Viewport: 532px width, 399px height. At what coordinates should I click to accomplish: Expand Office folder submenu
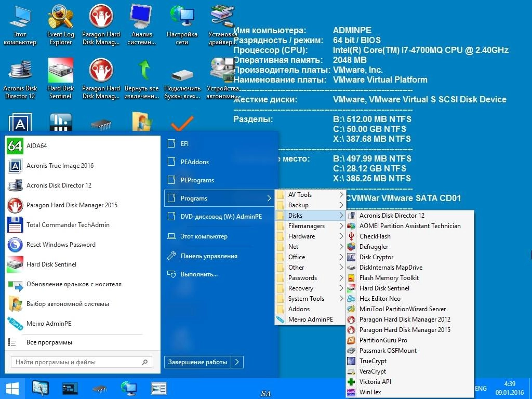tap(310, 257)
